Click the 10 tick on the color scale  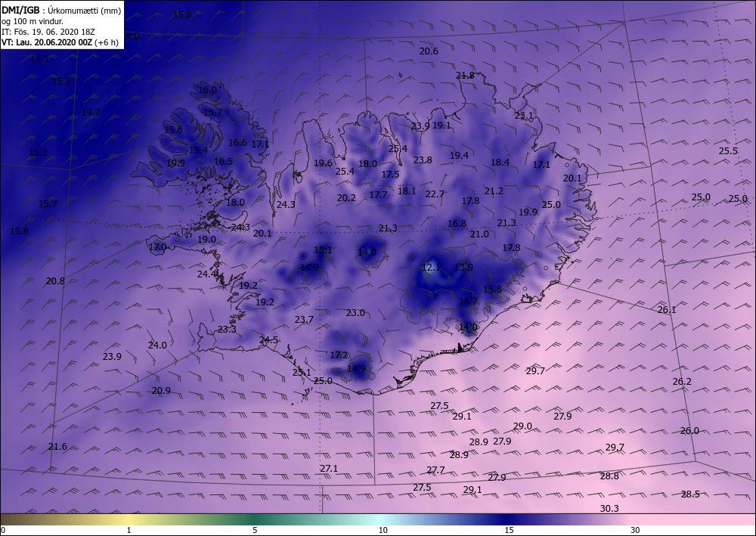[383, 531]
